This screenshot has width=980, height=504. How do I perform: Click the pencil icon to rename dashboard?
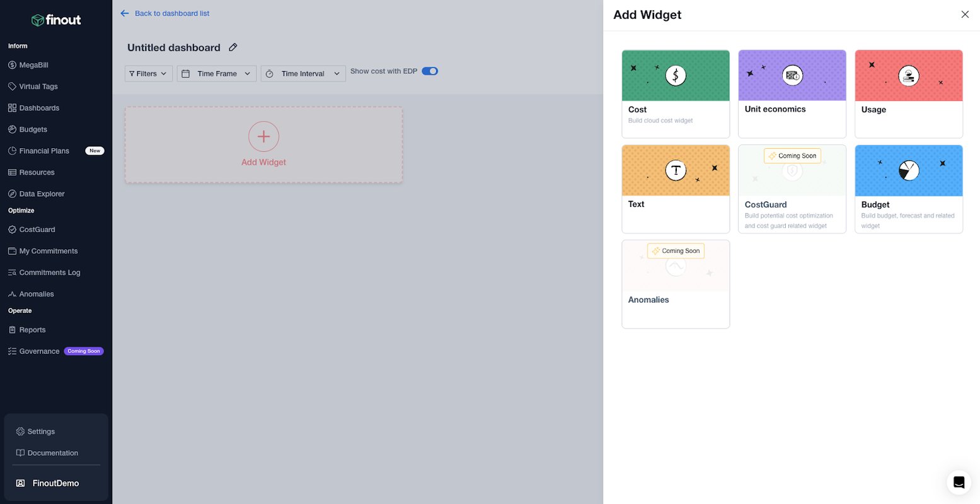pos(233,47)
